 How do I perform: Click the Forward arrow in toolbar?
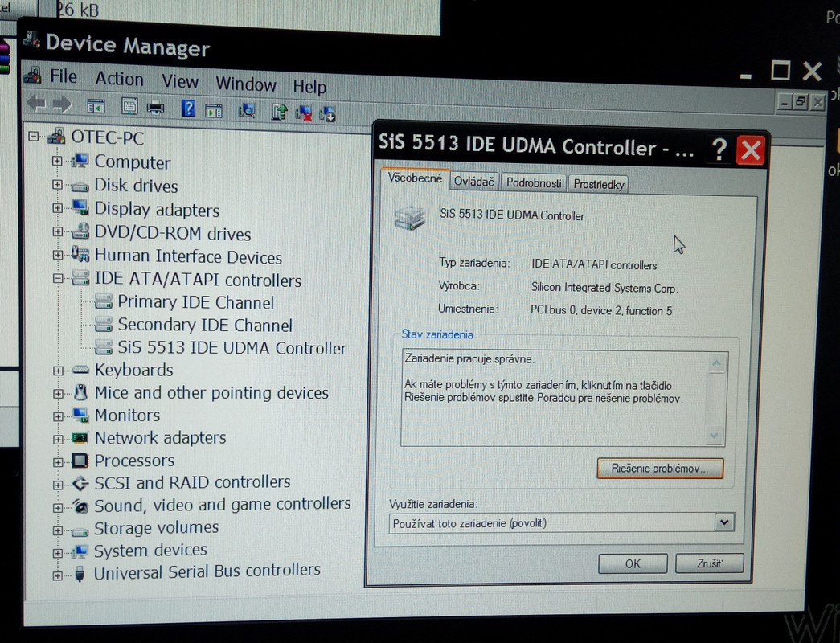pos(62,104)
